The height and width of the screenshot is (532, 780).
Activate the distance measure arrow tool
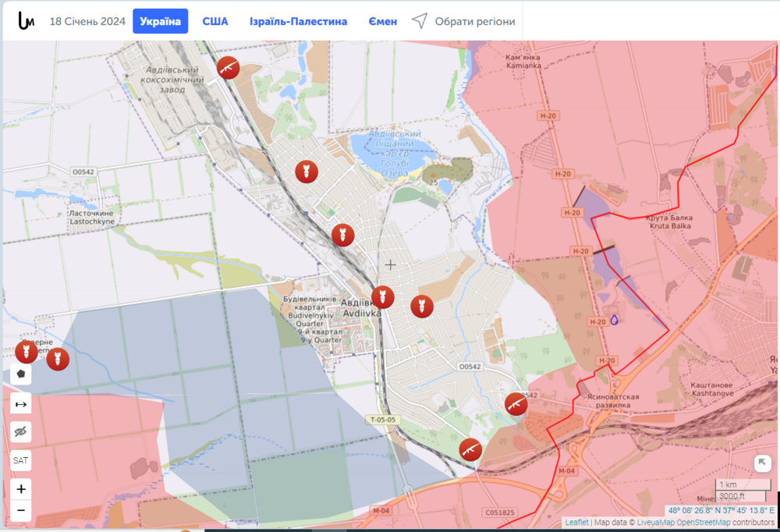coord(21,404)
